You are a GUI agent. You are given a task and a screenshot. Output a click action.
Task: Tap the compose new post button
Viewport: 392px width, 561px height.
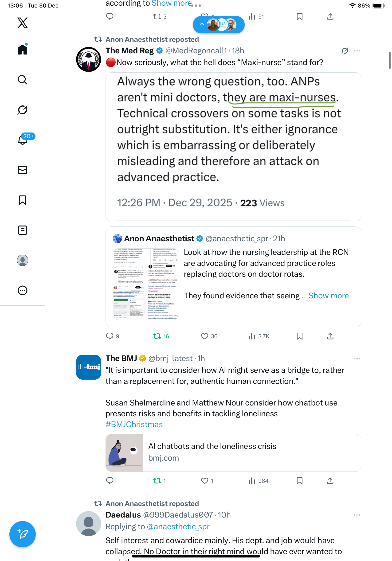tap(23, 534)
